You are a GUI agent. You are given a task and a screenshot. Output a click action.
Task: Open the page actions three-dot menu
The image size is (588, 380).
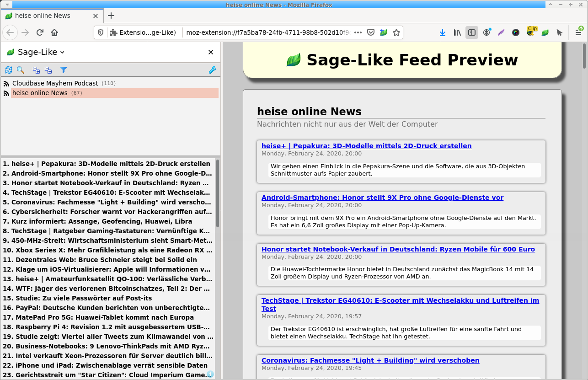(358, 32)
